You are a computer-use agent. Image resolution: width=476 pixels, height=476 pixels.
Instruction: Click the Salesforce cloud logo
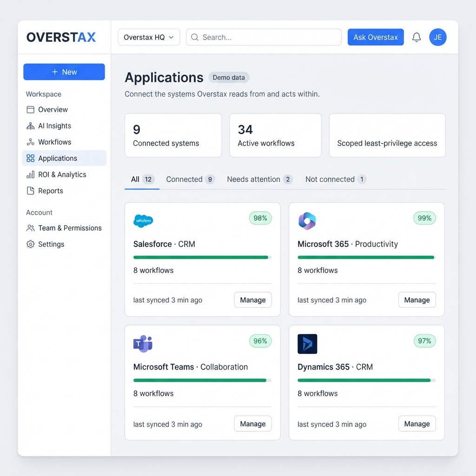click(x=143, y=221)
